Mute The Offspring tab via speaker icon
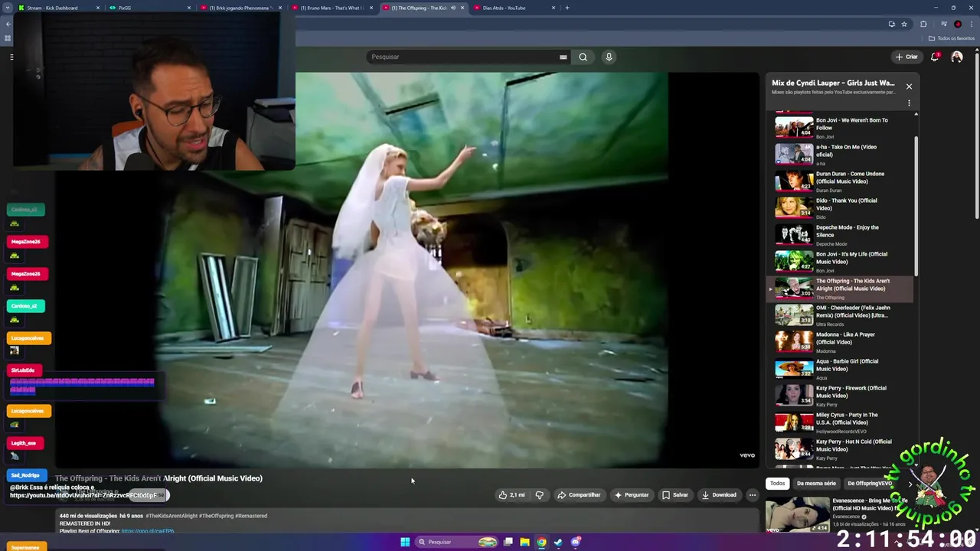 453,8
